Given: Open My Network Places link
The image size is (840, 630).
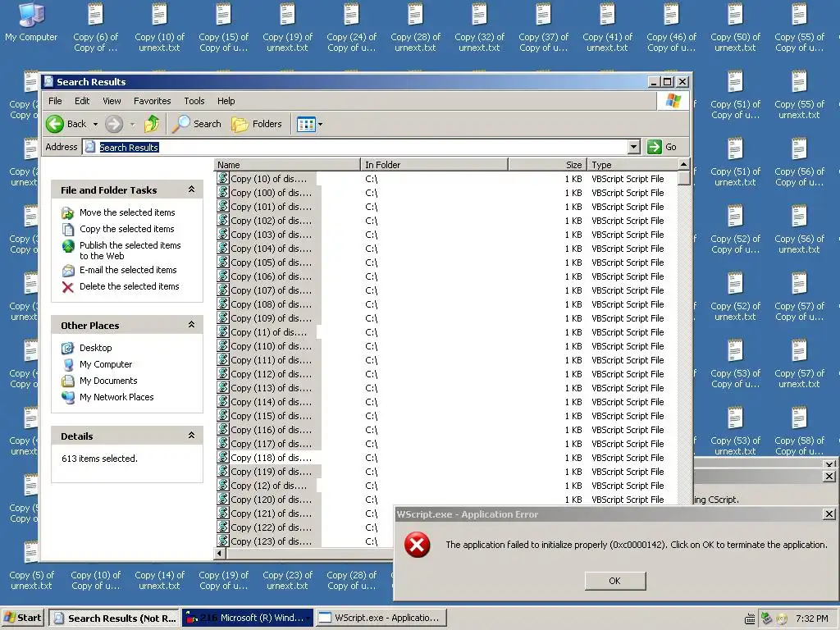Looking at the screenshot, I should (x=116, y=397).
